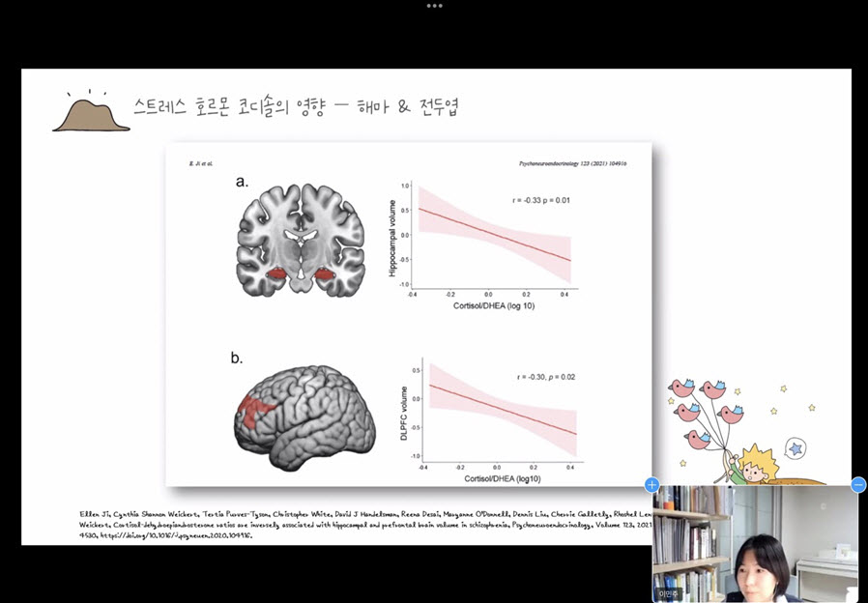The image size is (868, 603).
Task: Open the three-dot multitasking menu at top
Action: [x=434, y=6]
